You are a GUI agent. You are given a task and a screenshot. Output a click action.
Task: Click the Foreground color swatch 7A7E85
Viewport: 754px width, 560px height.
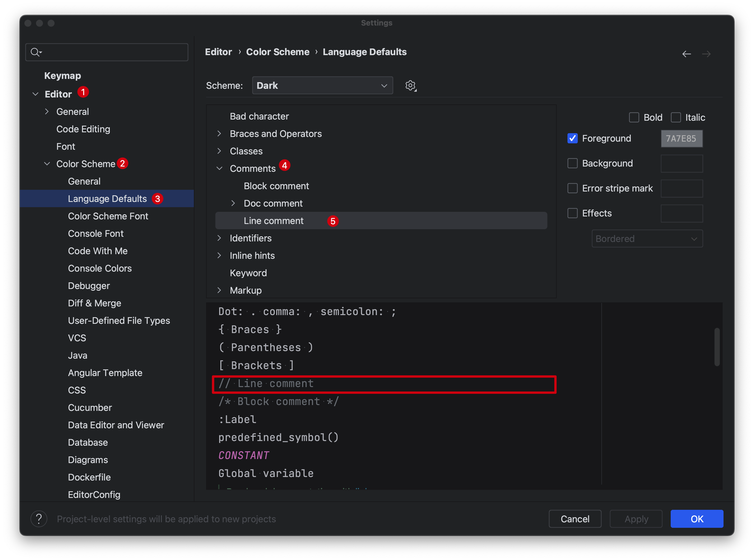(681, 139)
